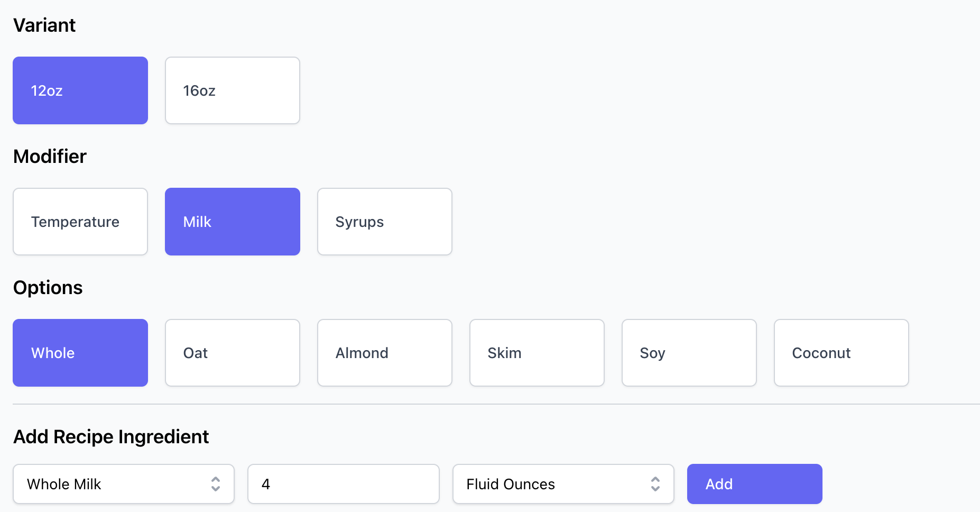Click the chevron arrows beside Whole Milk

[x=216, y=484]
